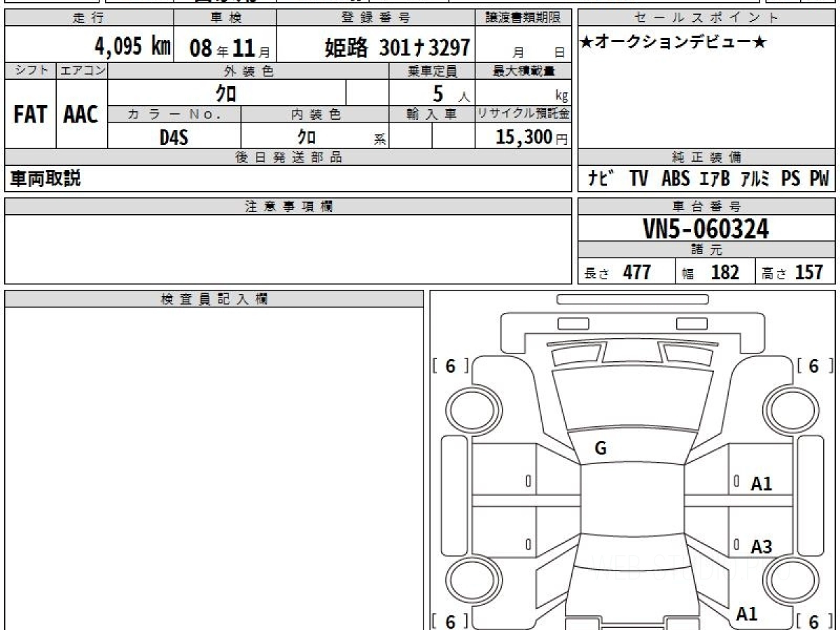
Task: Select the 車両取説 entry
Action: pyautogui.click(x=45, y=178)
